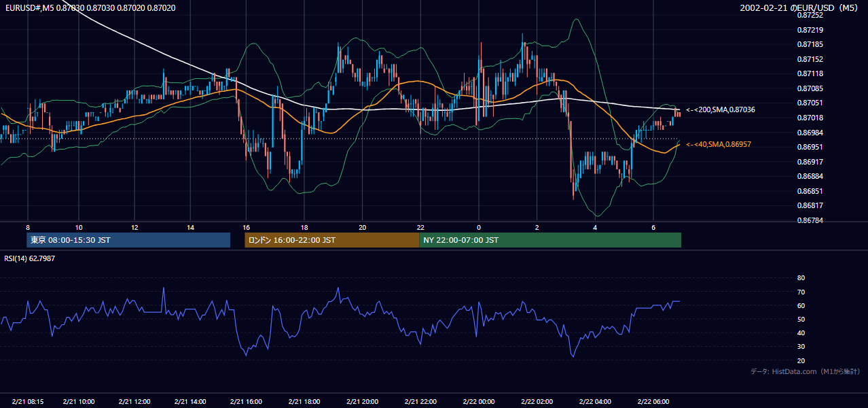Click the 2/21 18:00 time label
This screenshot has width=868, height=408.
coord(304,401)
